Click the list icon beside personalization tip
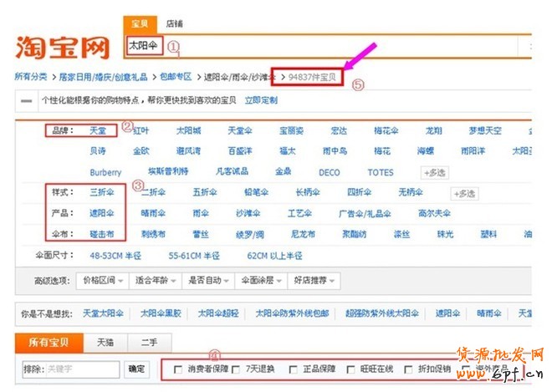 tap(27, 99)
